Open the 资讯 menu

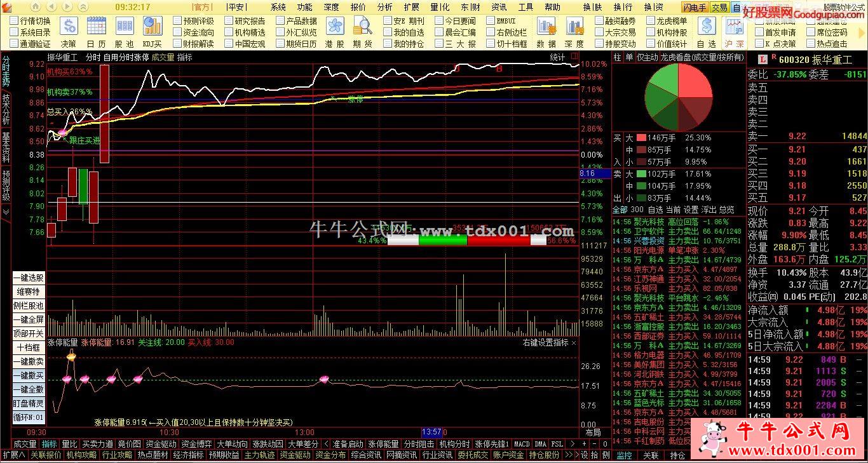coord(499,7)
